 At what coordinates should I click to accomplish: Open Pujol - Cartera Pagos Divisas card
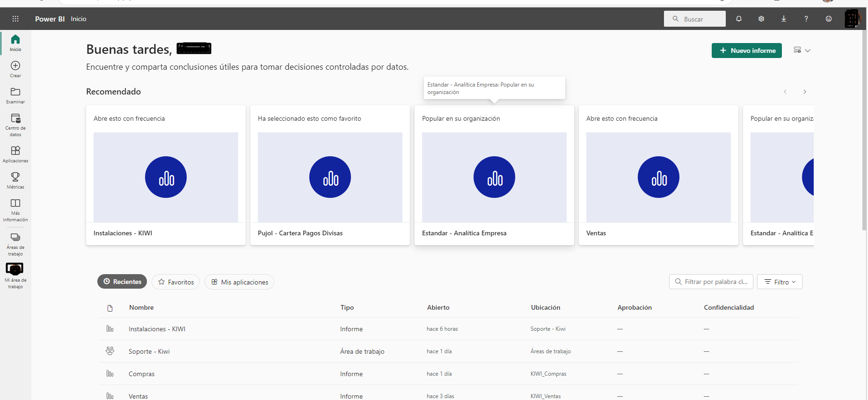[330, 175]
